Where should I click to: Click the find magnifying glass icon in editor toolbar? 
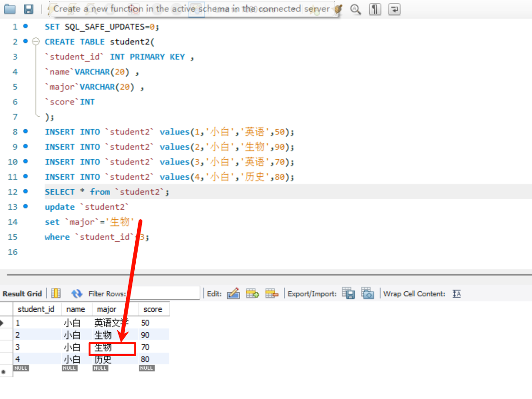(x=355, y=9)
